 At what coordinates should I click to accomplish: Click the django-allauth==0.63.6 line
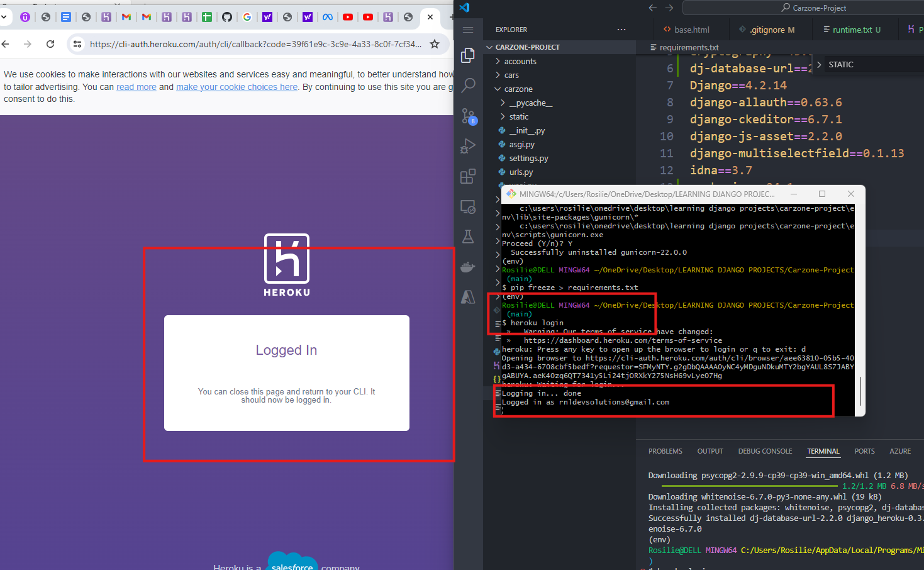[x=765, y=103]
